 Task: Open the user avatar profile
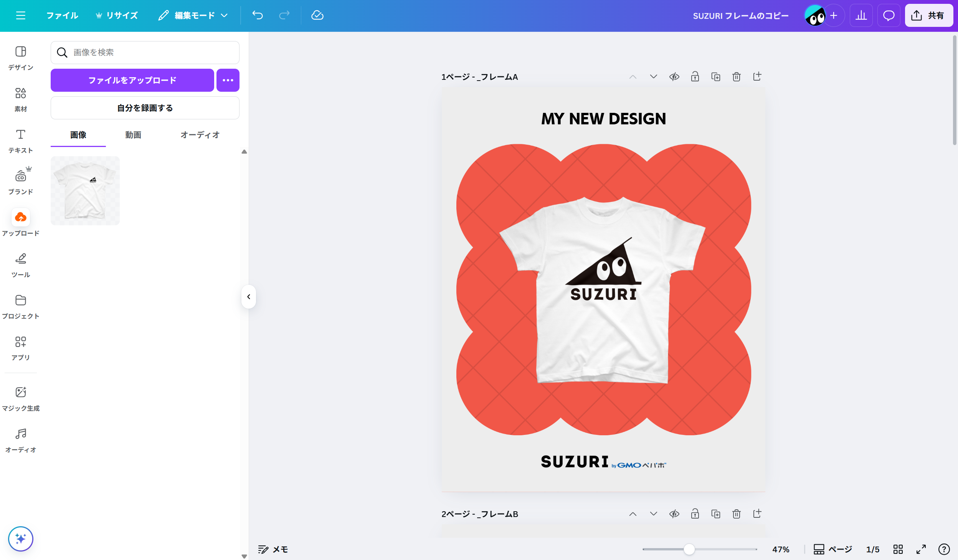(814, 16)
